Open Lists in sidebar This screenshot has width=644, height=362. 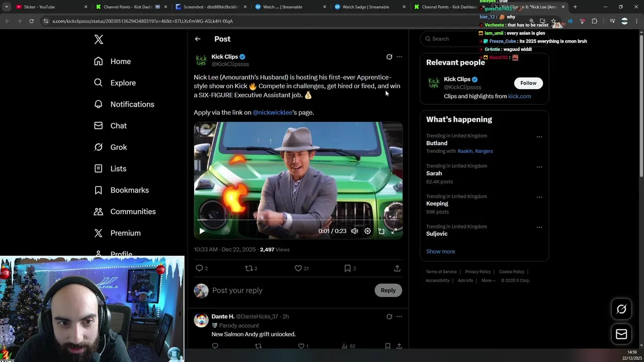tap(110, 168)
